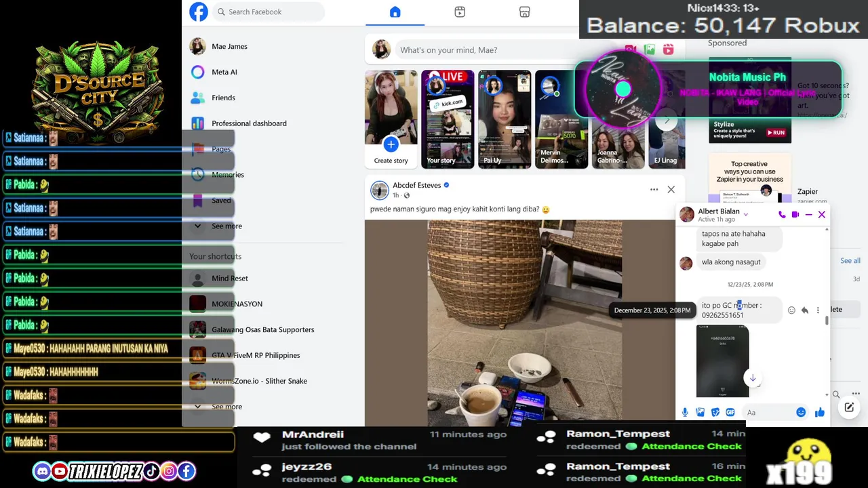Open Abcdef Esteves profile
This screenshot has width=868, height=488.
[x=416, y=185]
